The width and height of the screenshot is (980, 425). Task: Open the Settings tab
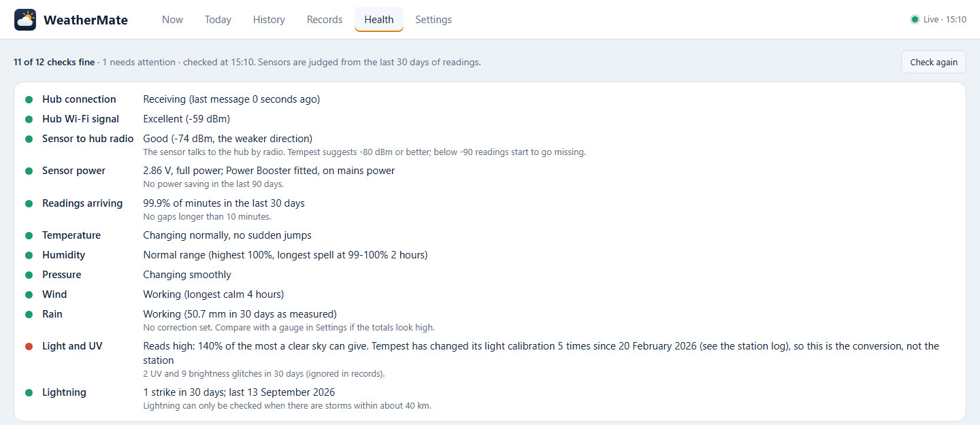434,20
